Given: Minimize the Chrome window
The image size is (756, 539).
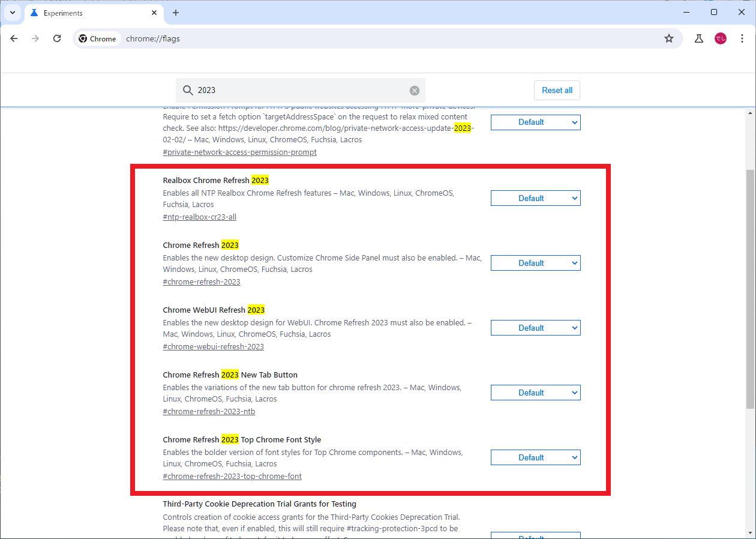Looking at the screenshot, I should click(686, 12).
